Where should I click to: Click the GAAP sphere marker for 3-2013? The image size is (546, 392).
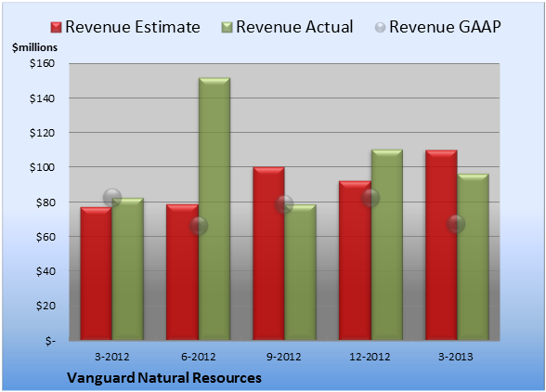point(456,224)
